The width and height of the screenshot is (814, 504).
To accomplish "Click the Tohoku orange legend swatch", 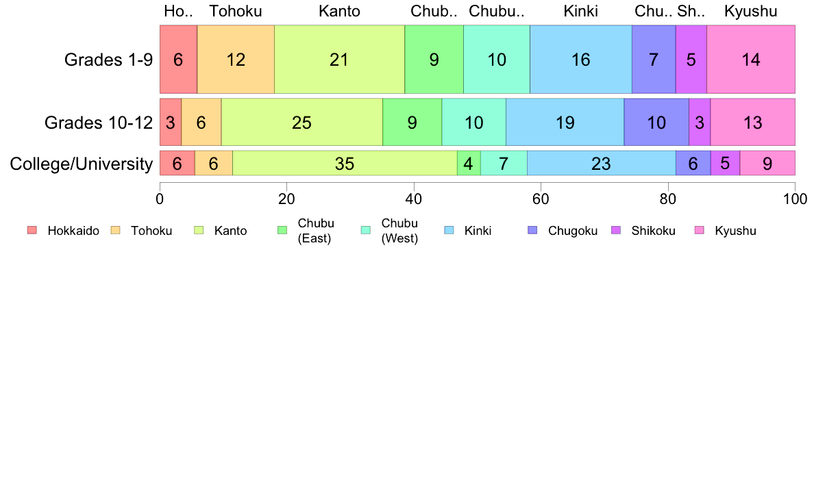I will pyautogui.click(x=115, y=231).
